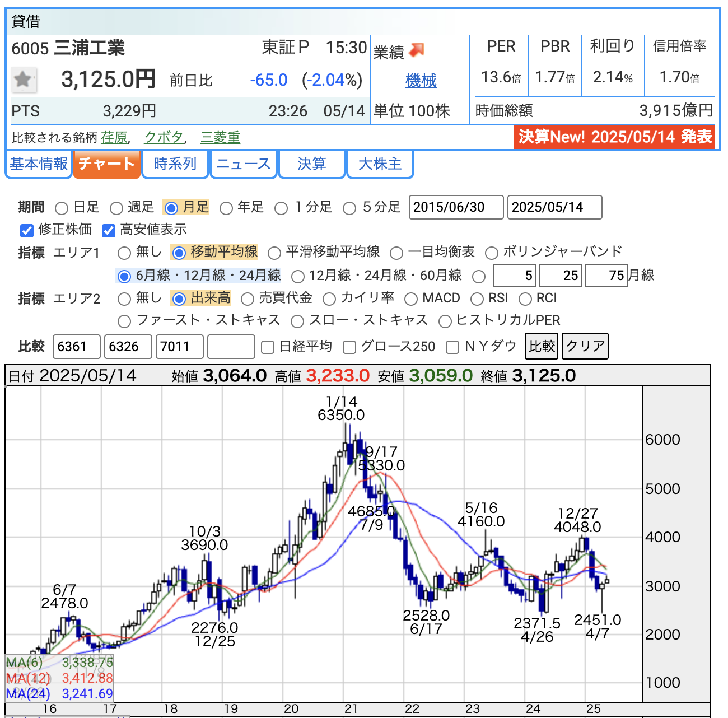Select ヒストリカルPER radio
The width and height of the screenshot is (728, 718).
pyautogui.click(x=445, y=321)
